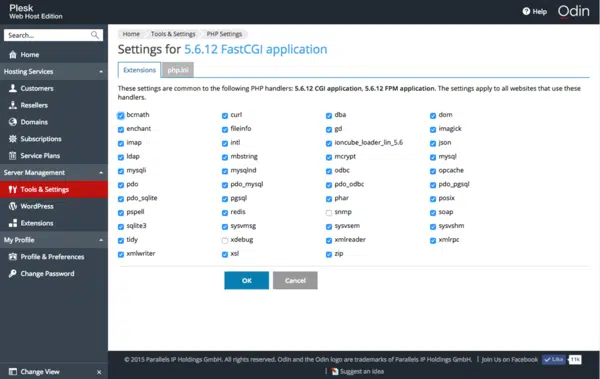Viewport: 600px width, 379px height.
Task: Click the Customers person icon
Action: [13, 88]
